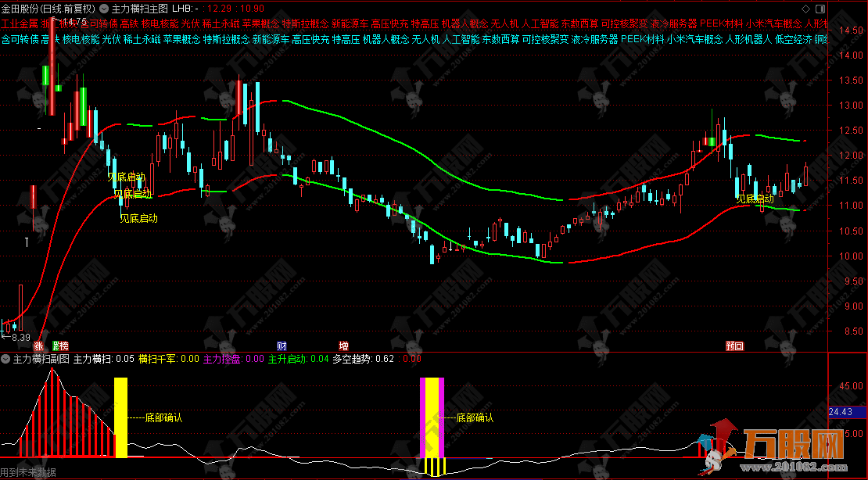Click the blue 财 event marker
This screenshot has width=868, height=480.
(x=282, y=346)
